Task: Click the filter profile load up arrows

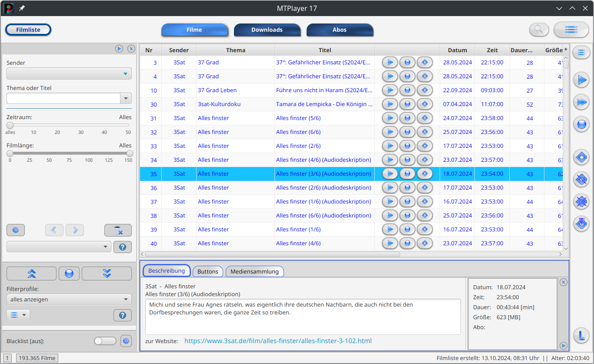Action: [x=31, y=274]
